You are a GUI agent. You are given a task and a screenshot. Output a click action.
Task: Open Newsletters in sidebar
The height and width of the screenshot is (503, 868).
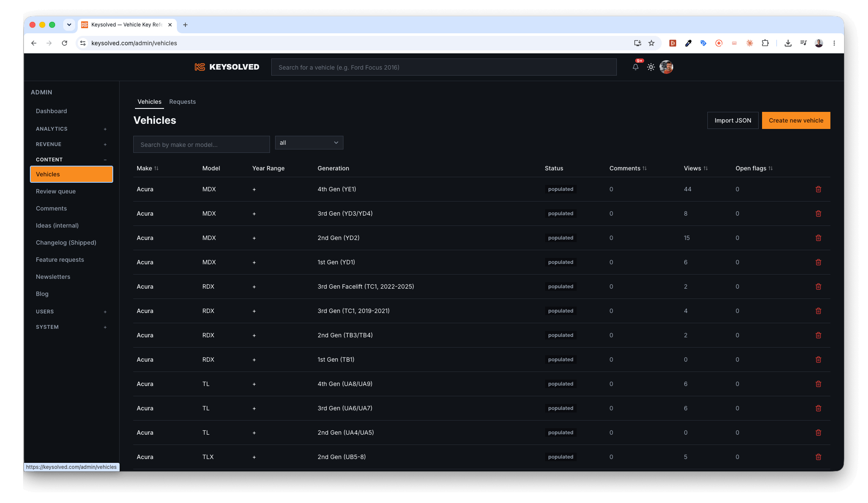tap(53, 277)
